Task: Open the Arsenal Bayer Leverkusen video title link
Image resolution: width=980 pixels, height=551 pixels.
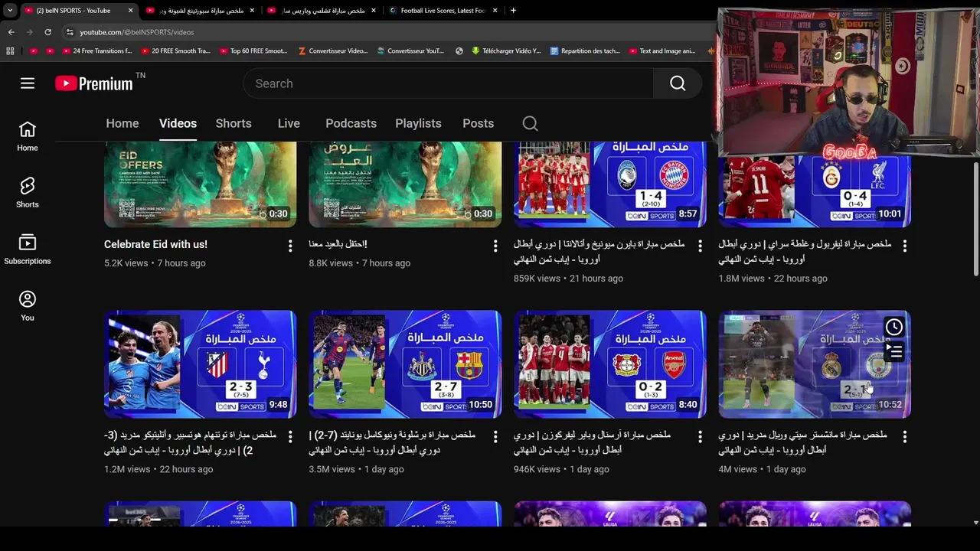Action: pyautogui.click(x=592, y=442)
